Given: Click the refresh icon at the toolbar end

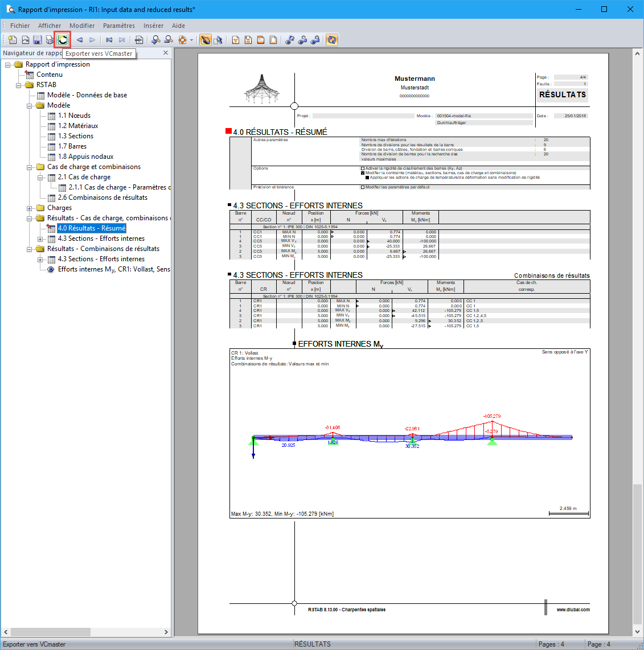Looking at the screenshot, I should pos(332,40).
